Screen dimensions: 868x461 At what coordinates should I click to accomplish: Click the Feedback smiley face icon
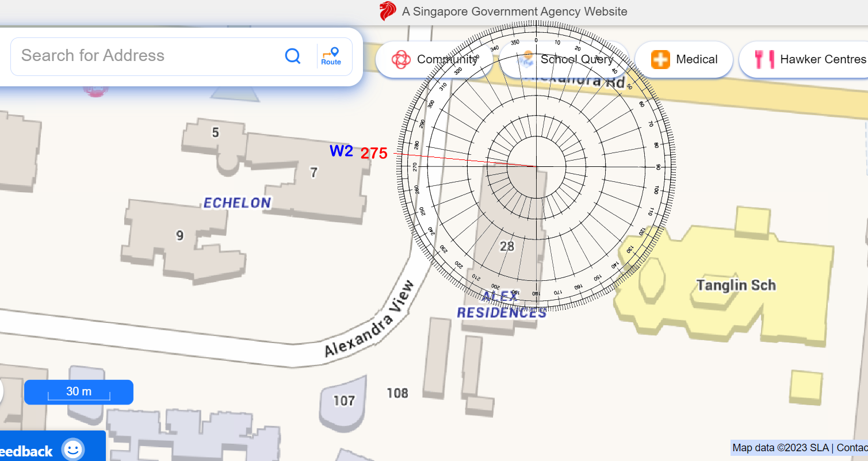point(73,449)
